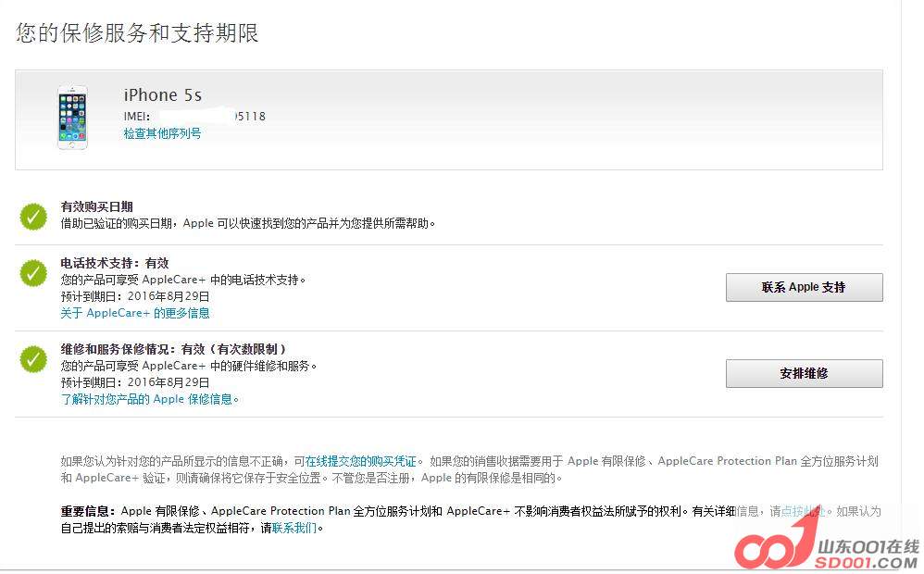
Task: Select the page heading 您的保修服务和支持期限
Action: [137, 33]
